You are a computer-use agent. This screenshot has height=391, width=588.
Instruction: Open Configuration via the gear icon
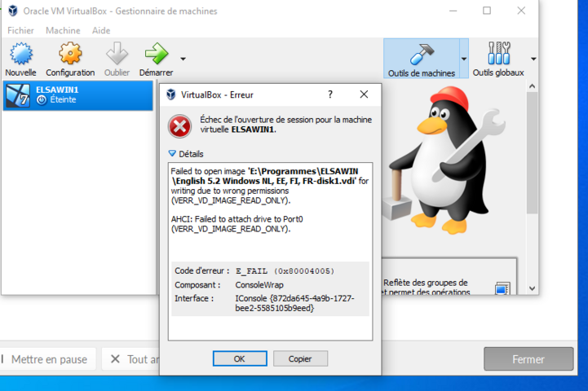[x=70, y=54]
